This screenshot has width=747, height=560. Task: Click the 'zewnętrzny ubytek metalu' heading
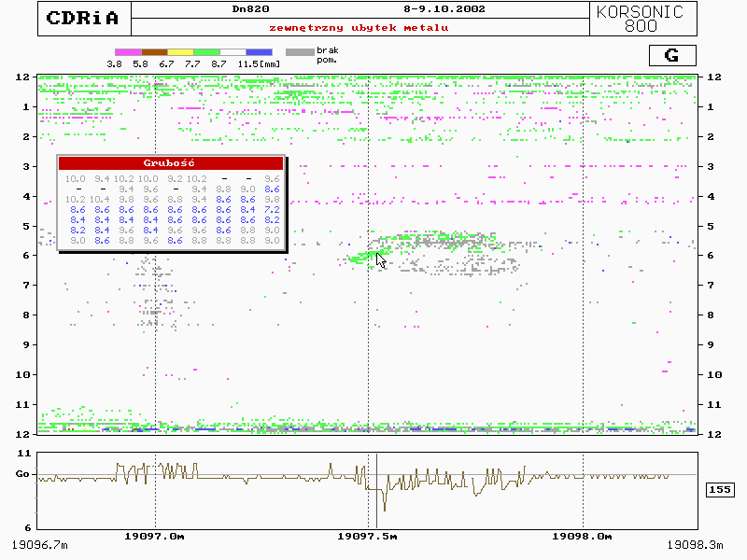click(359, 28)
